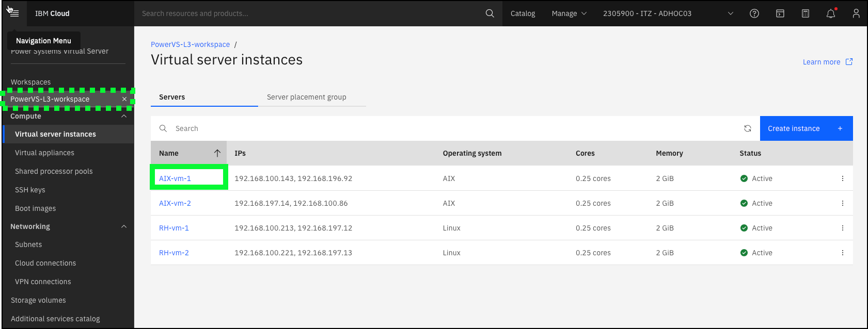Screen dimensions: 868x329
Task: Open overflow menu for AIX-vm-2 row
Action: click(x=843, y=203)
